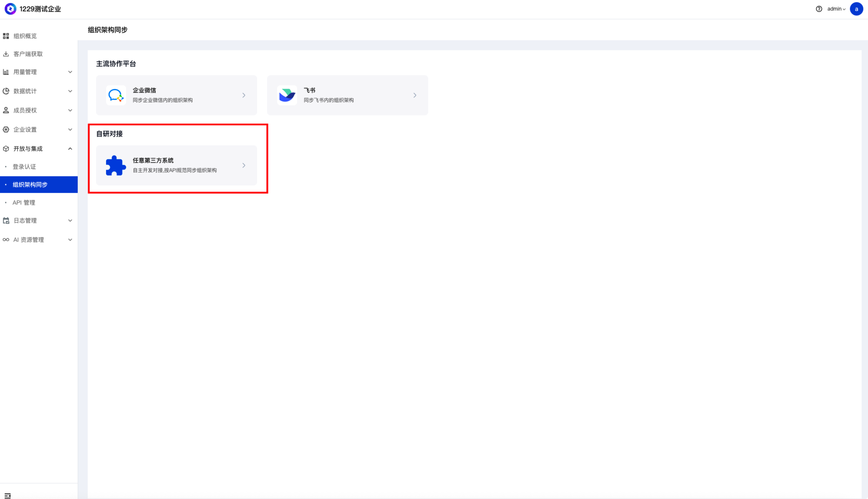The width and height of the screenshot is (868, 499).
Task: Click the round admin avatar icon
Action: [856, 9]
